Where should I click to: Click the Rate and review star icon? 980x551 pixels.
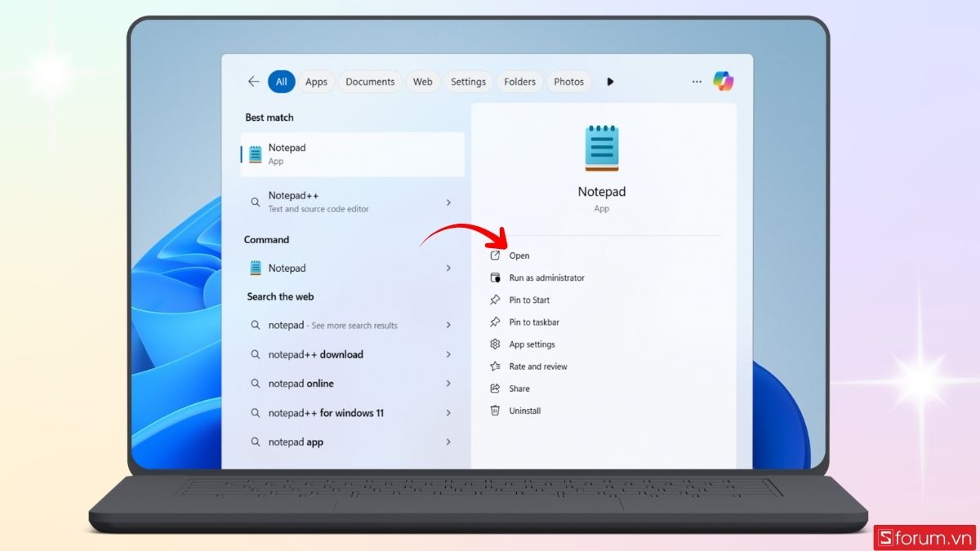click(x=495, y=367)
